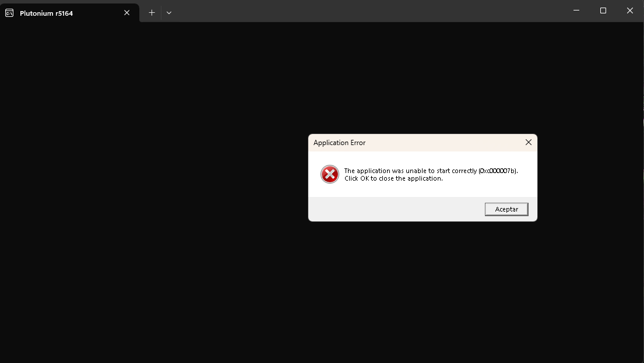This screenshot has width=644, height=363.
Task: Click the empty dialog title bar beside close X
Action: (443, 143)
